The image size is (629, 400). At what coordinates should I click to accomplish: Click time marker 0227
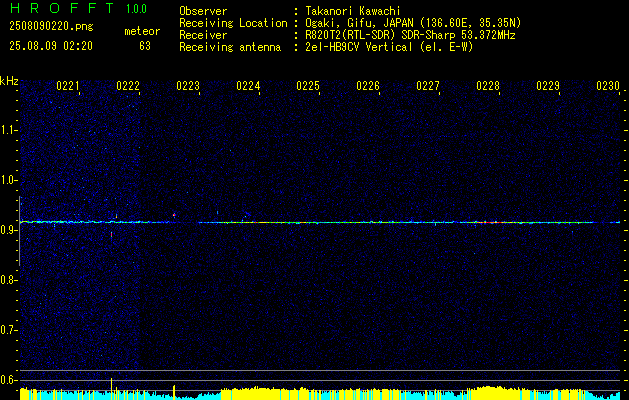428,86
